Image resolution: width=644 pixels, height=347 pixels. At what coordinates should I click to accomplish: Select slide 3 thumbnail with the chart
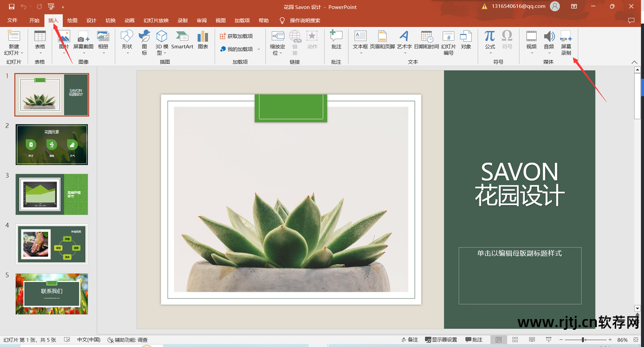click(x=52, y=194)
